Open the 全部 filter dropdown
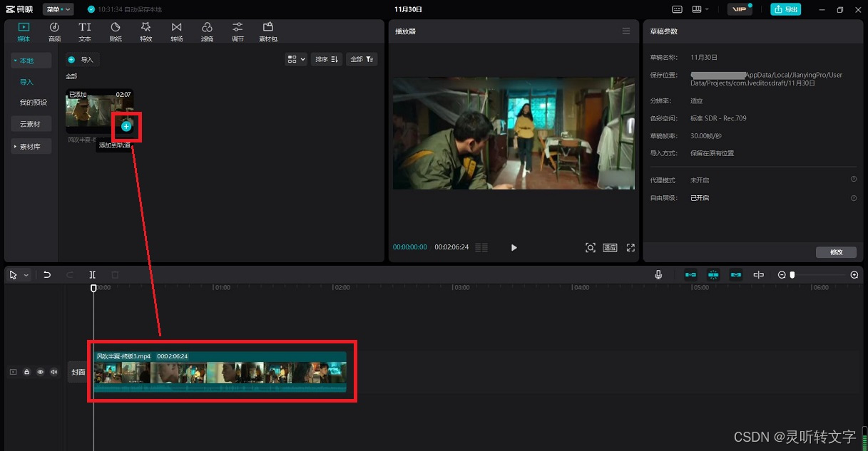The height and width of the screenshot is (451, 868). pyautogui.click(x=362, y=59)
